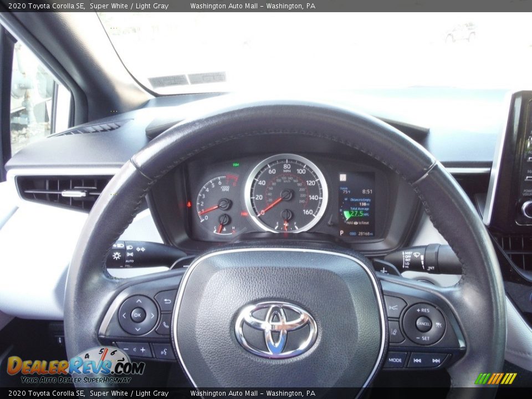The image size is (532, 399).
Task: Tap the lane tracing assist button
Action: [395, 331]
